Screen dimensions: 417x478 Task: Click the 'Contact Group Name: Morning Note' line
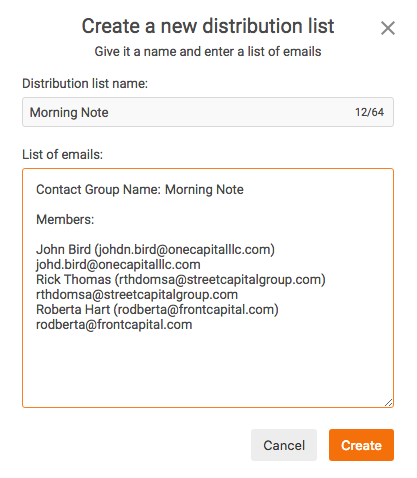click(140, 189)
